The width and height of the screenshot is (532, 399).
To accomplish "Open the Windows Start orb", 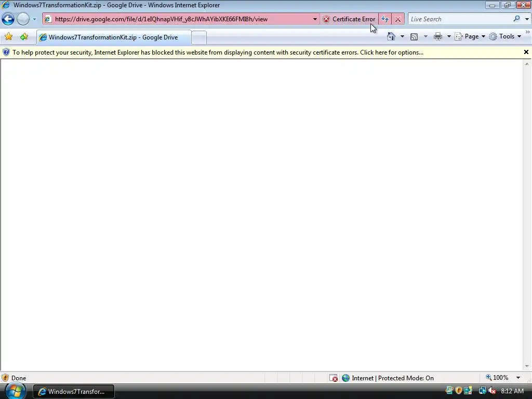I will click(x=15, y=391).
